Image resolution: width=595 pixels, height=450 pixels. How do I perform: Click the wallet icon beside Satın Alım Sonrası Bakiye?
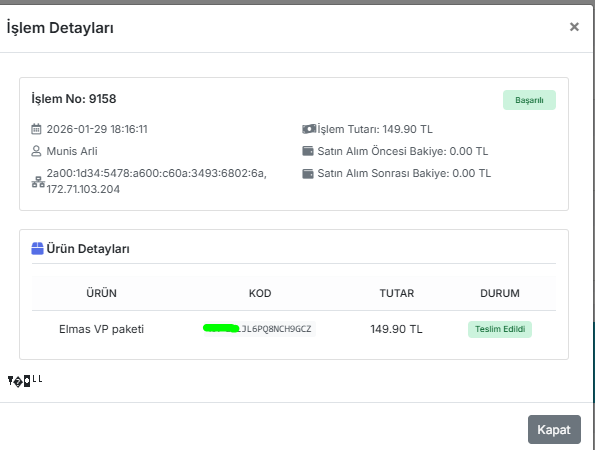coord(308,173)
